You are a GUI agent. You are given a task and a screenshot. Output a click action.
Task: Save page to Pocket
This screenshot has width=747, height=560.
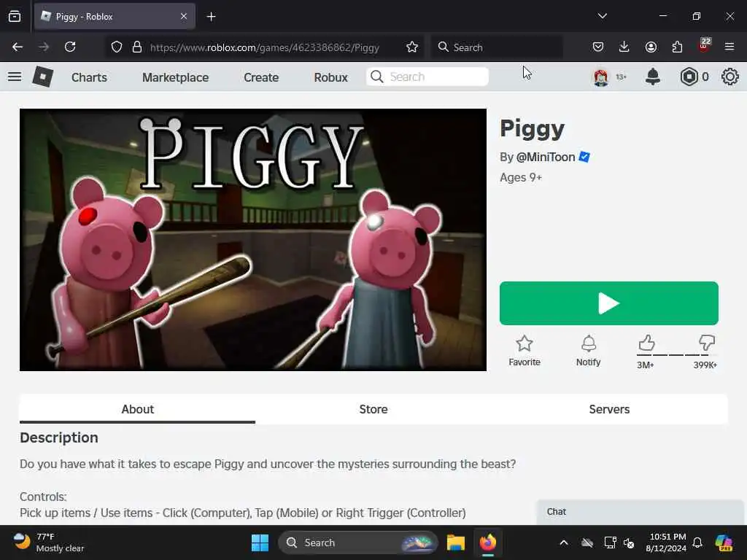click(x=598, y=47)
